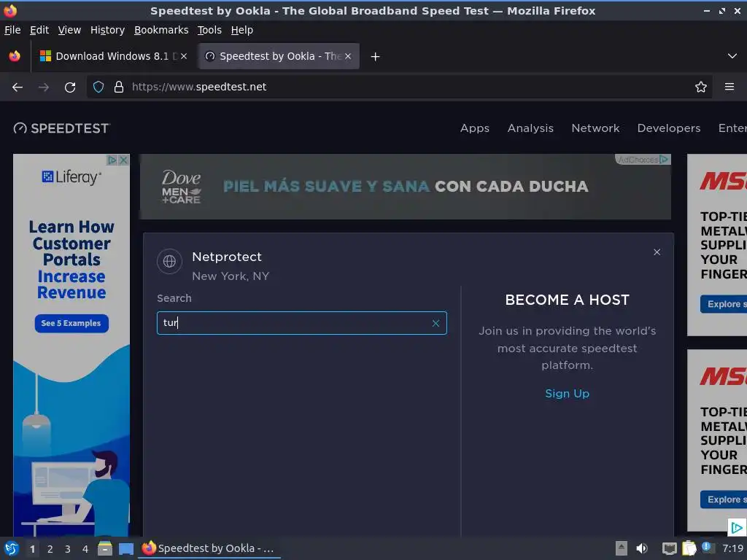The image size is (747, 560).
Task: Open the Tools menu
Action: (209, 30)
